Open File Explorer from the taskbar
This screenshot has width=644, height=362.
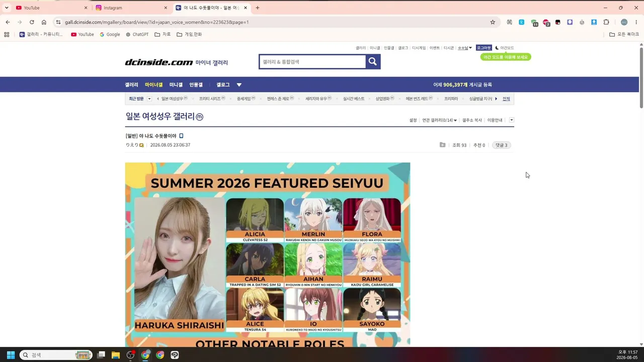tap(116, 355)
